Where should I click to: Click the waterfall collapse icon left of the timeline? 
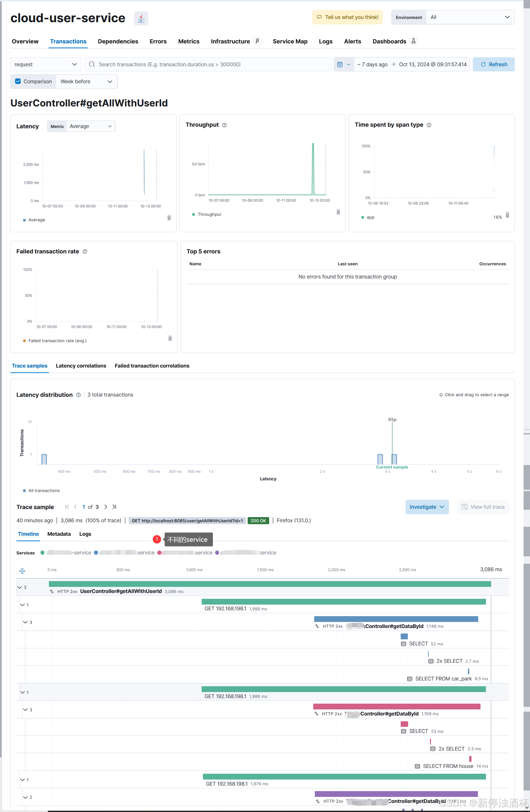click(22, 570)
